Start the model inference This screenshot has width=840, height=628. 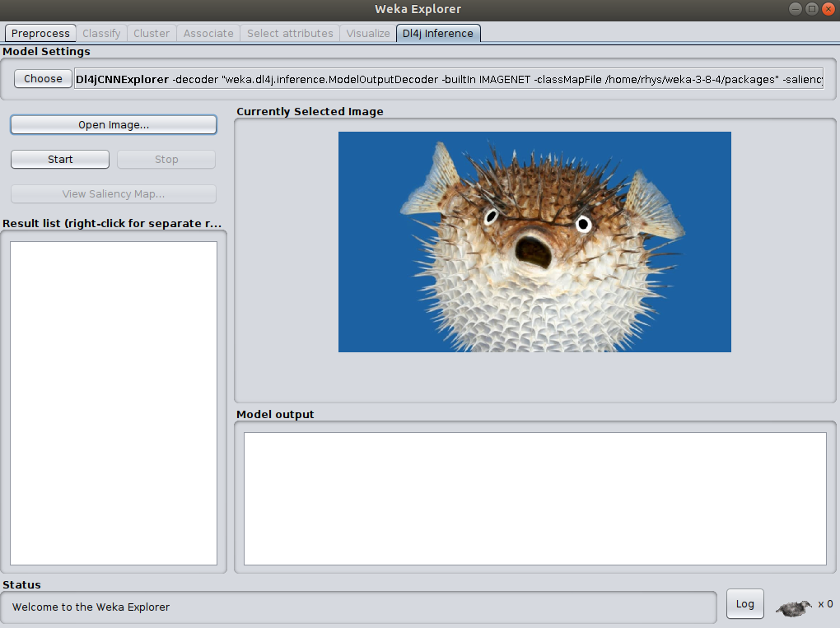point(60,160)
